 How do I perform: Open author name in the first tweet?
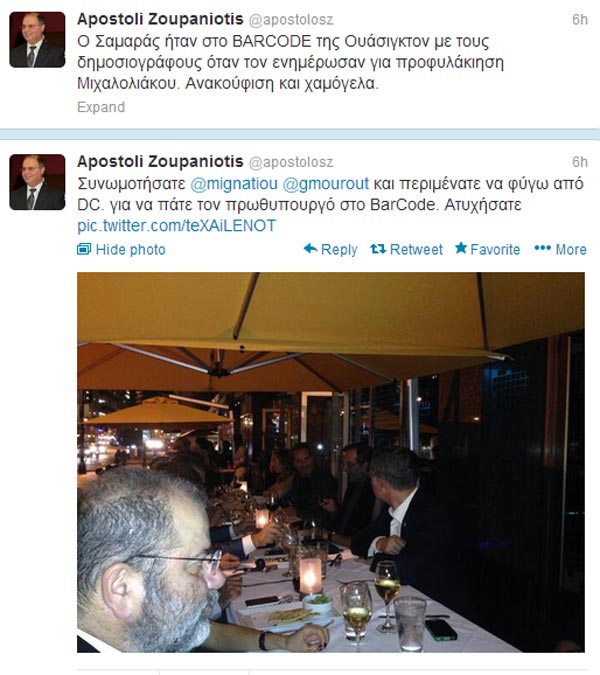pyautogui.click(x=160, y=19)
